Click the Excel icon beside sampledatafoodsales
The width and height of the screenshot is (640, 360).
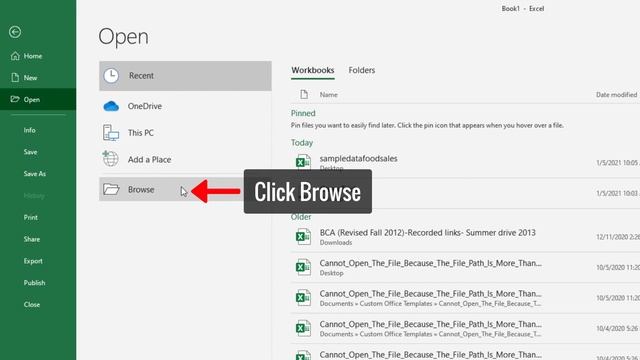[303, 162]
